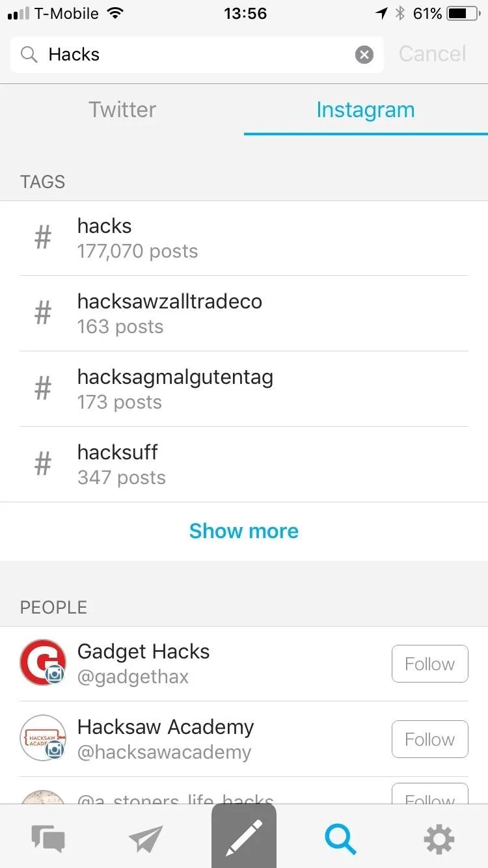The image size is (488, 868).
Task: Follow the Gadget Hacks account
Action: 429,664
